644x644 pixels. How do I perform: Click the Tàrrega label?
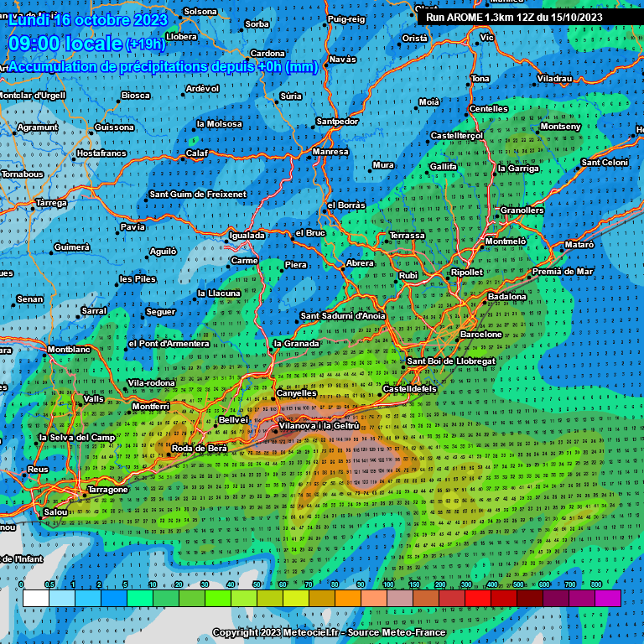click(x=51, y=203)
